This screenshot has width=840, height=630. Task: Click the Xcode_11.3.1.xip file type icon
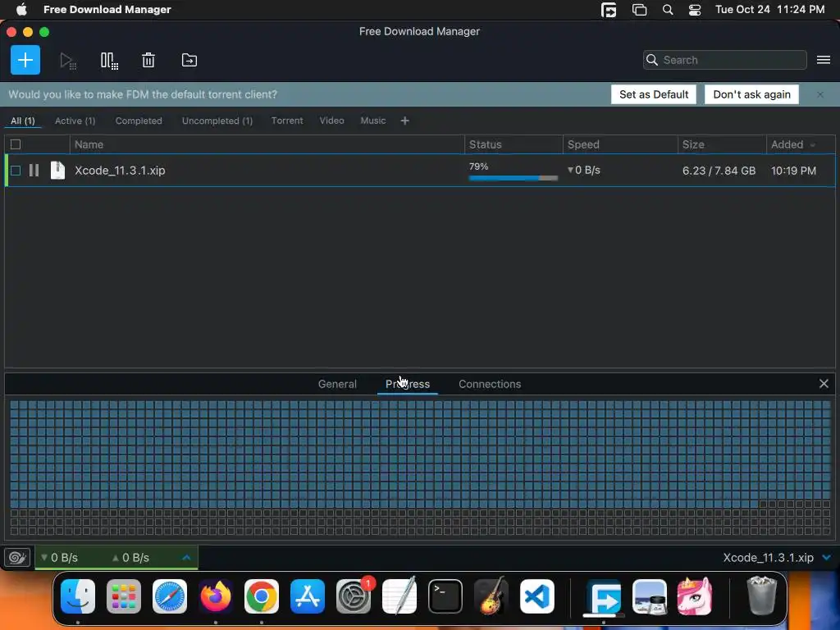(x=57, y=171)
